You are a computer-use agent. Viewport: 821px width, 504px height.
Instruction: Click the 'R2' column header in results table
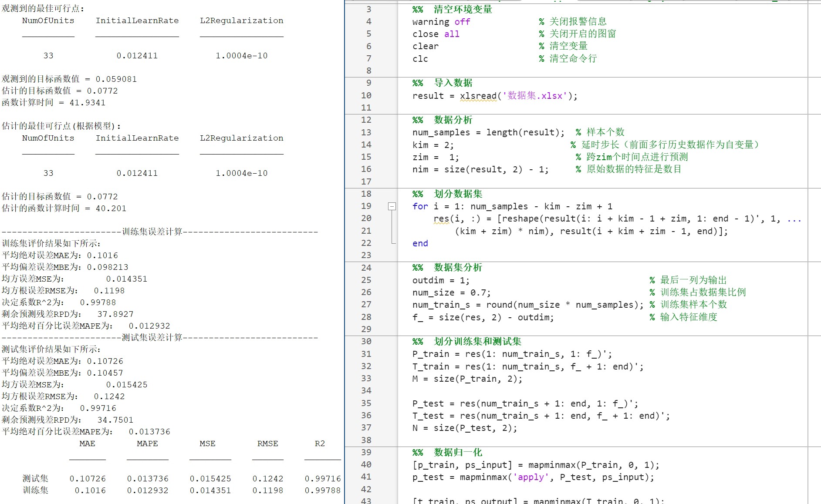tap(320, 444)
